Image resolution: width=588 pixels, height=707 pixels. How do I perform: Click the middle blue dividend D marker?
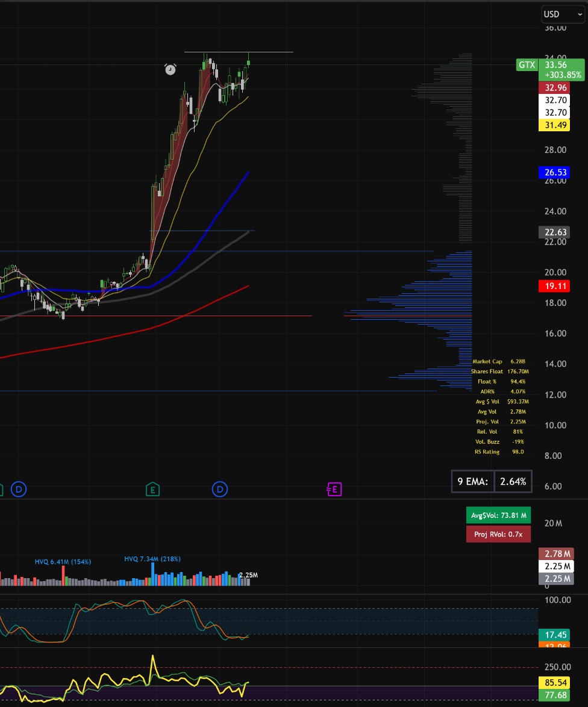(x=220, y=489)
